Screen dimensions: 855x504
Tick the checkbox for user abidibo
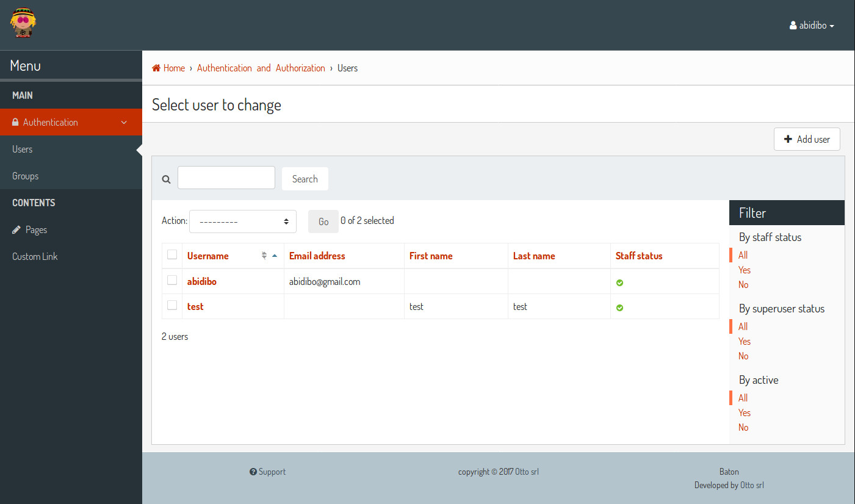tap(172, 280)
